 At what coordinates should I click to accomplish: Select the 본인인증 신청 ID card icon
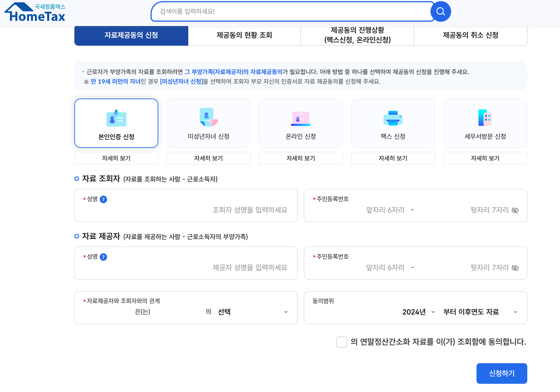coord(116,118)
